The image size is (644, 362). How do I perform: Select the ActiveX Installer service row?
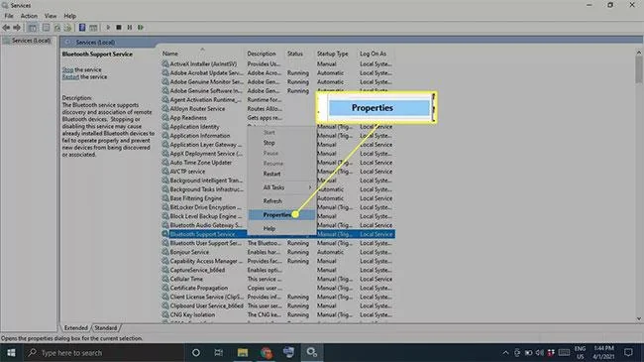[278, 64]
